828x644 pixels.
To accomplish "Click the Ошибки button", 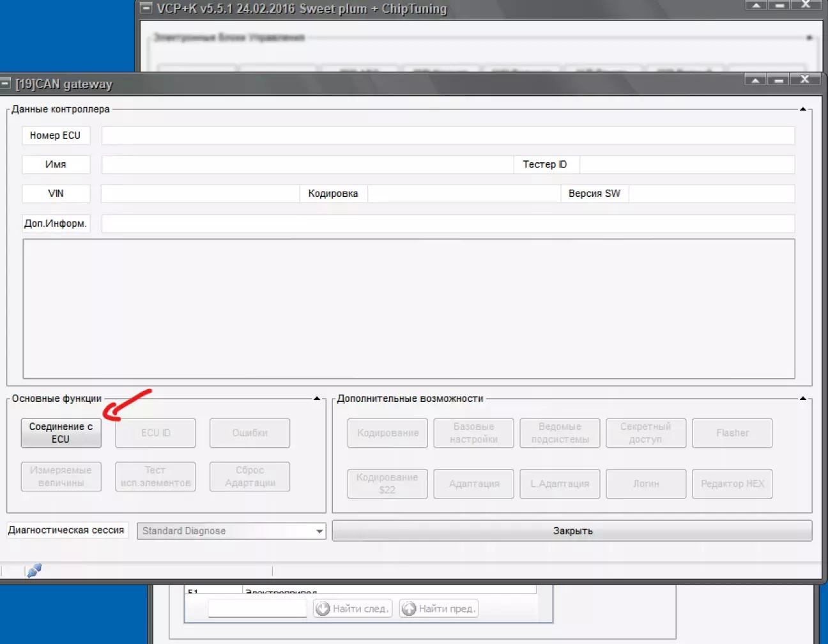I will click(x=250, y=433).
